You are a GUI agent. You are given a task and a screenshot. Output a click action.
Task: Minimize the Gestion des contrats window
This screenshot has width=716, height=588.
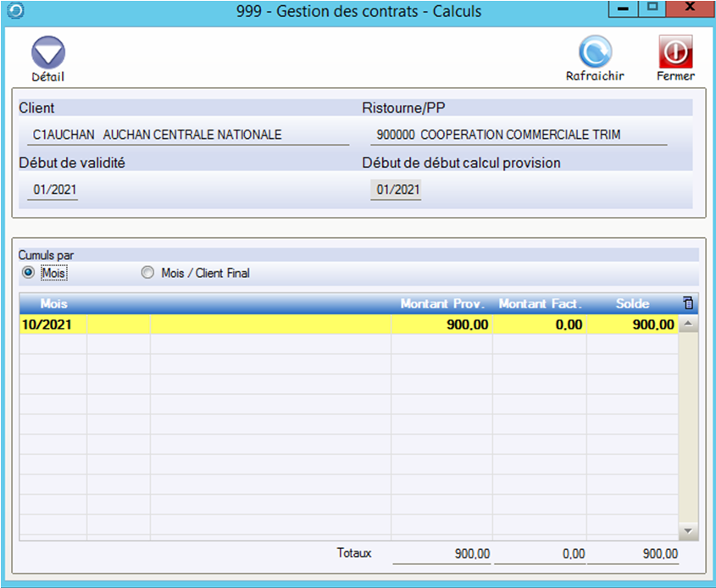[x=624, y=7]
